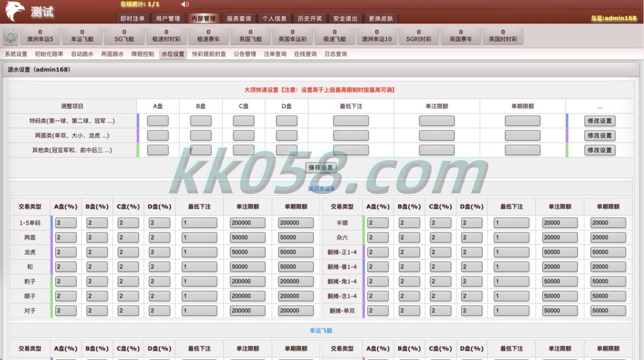
Task: Switch to the 水位设置 tab
Action: [173, 54]
